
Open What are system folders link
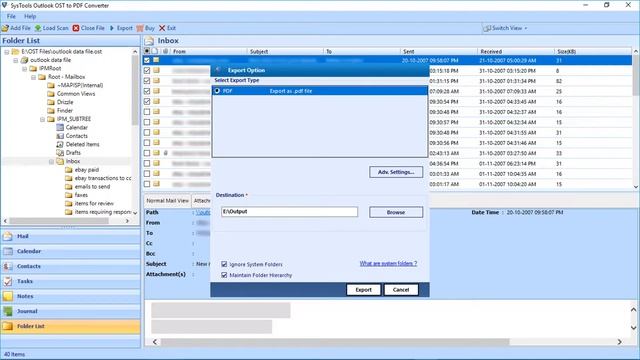tap(388, 264)
